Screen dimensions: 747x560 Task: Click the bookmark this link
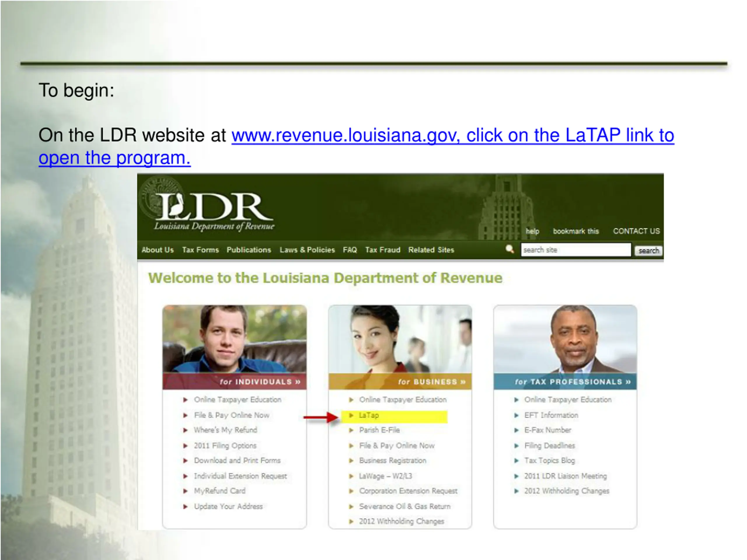[576, 231]
